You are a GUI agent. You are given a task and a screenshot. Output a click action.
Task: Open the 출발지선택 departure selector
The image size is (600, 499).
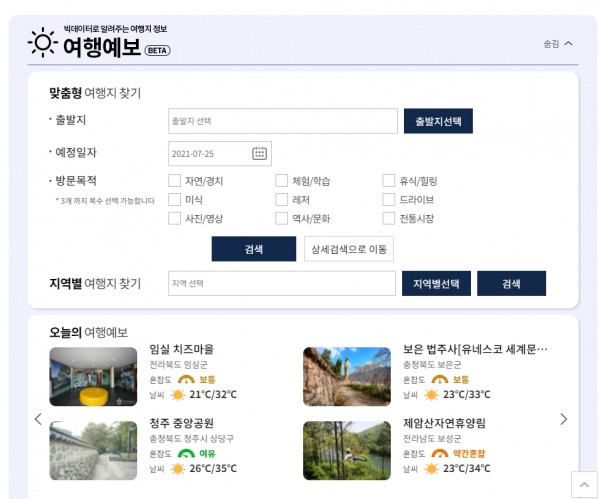[438, 121]
